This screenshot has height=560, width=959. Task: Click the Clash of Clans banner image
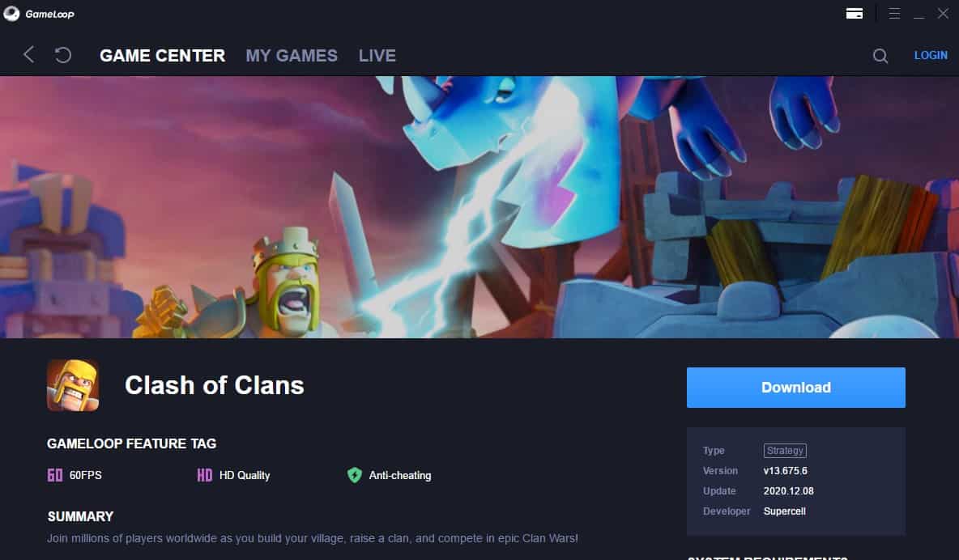pyautogui.click(x=479, y=206)
